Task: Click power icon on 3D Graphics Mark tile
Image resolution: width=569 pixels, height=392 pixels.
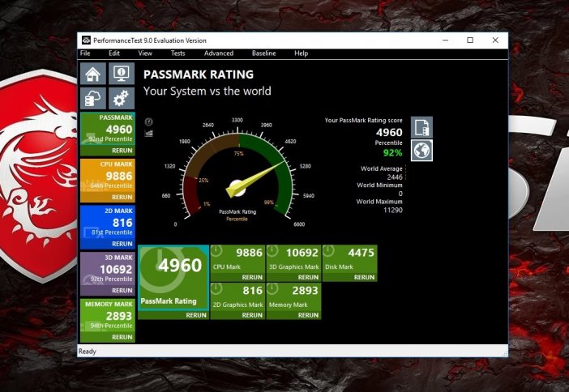Action: click(x=272, y=250)
